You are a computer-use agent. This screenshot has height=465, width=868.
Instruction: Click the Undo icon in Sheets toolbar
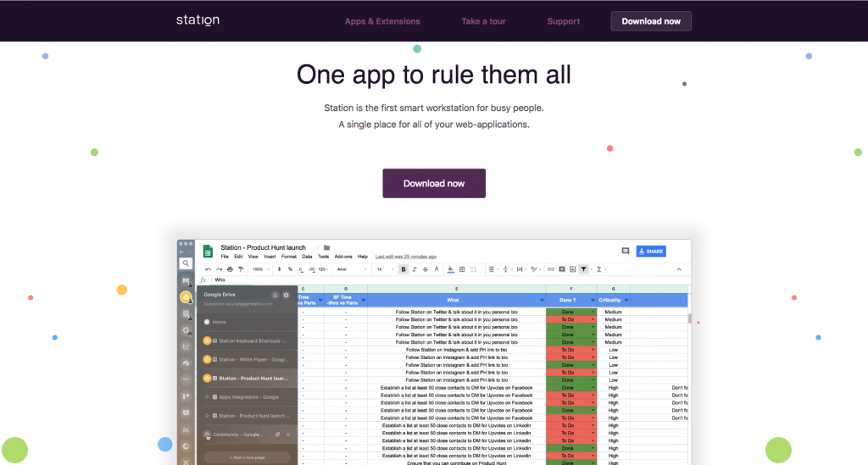coord(209,269)
